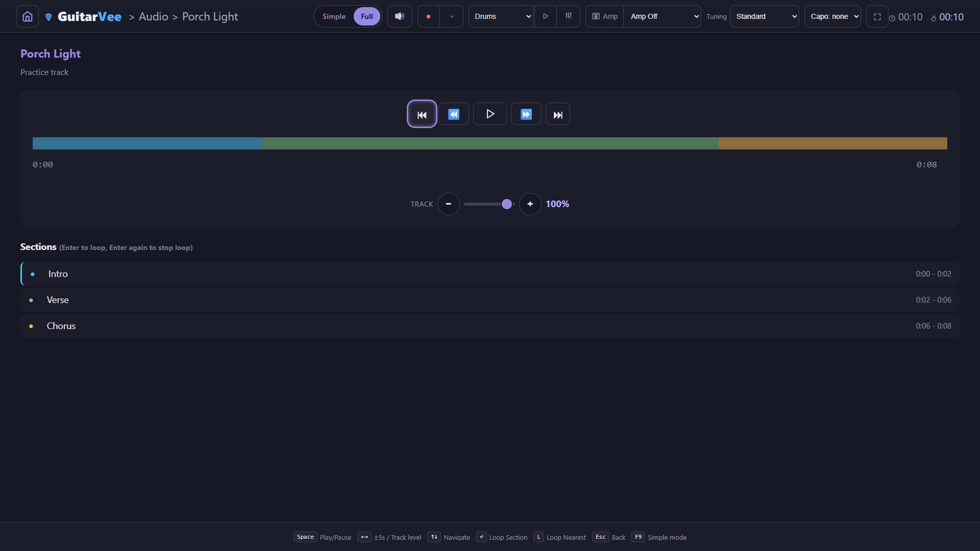
Task: Rewind the track
Action: [x=454, y=114]
